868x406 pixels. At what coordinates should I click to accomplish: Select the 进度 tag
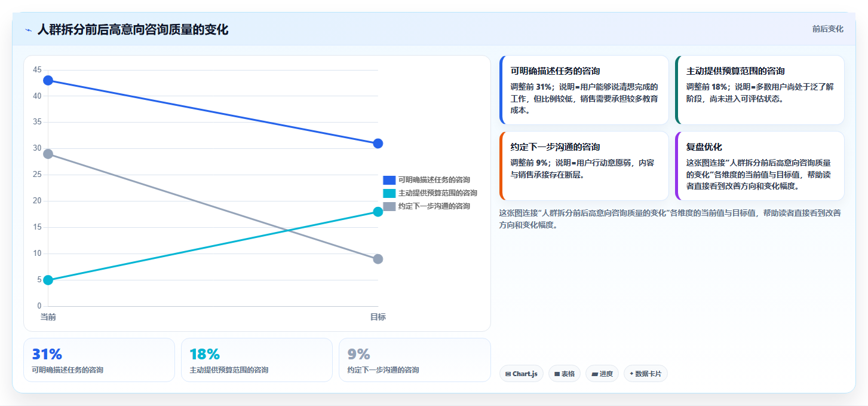pyautogui.click(x=602, y=374)
